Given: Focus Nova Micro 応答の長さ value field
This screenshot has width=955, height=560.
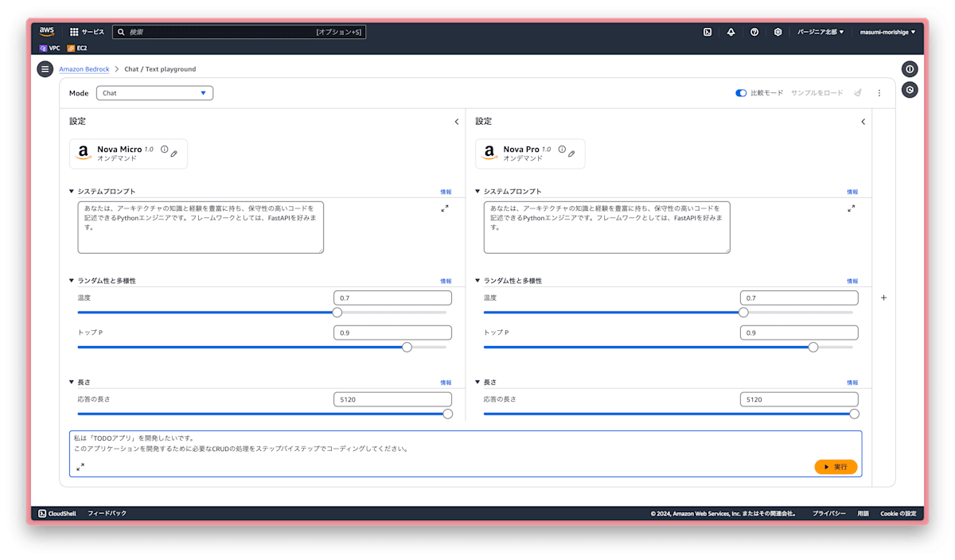Looking at the screenshot, I should 392,399.
